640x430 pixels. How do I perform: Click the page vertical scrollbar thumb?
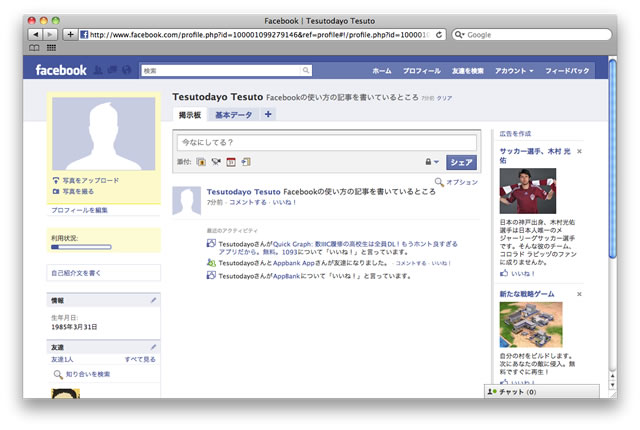click(x=612, y=159)
